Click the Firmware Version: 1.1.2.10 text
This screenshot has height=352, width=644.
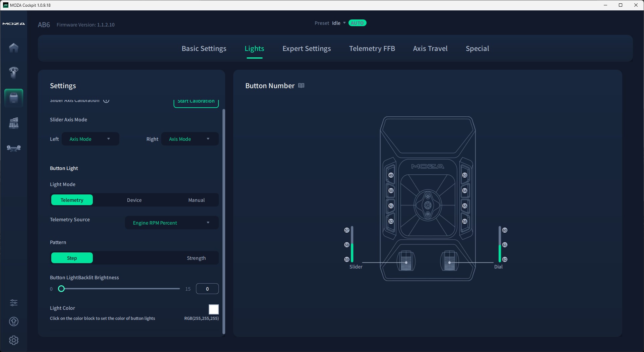pos(85,25)
